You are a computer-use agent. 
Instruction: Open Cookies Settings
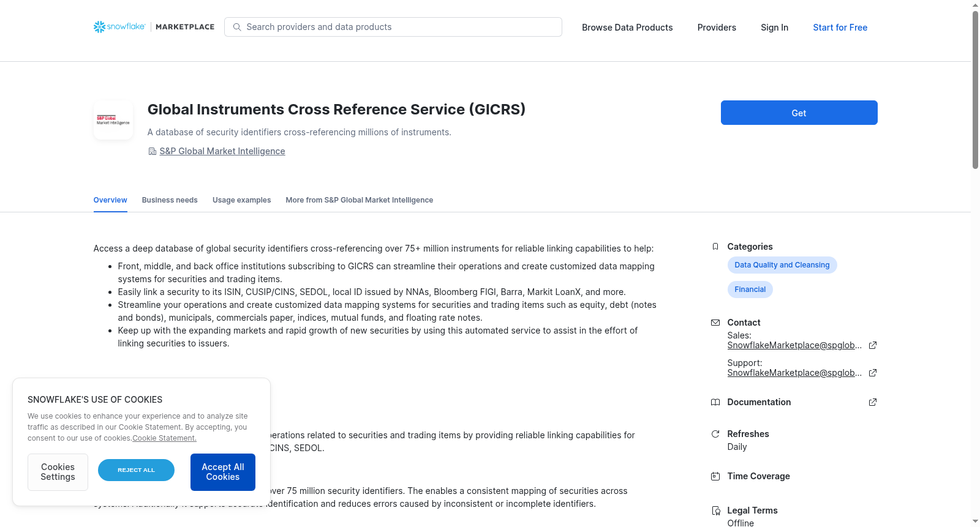[x=58, y=472]
